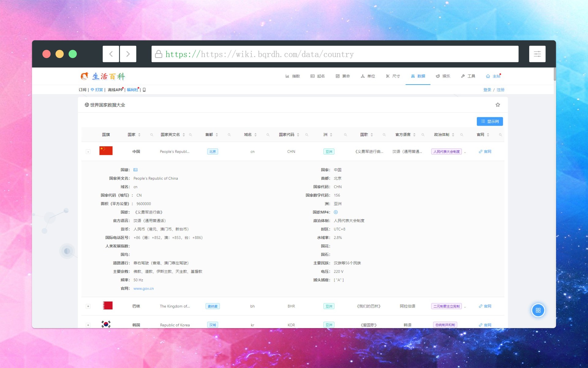Search the 官网 column magnifier icon
Screen dimensions: 588x368
[500, 135]
